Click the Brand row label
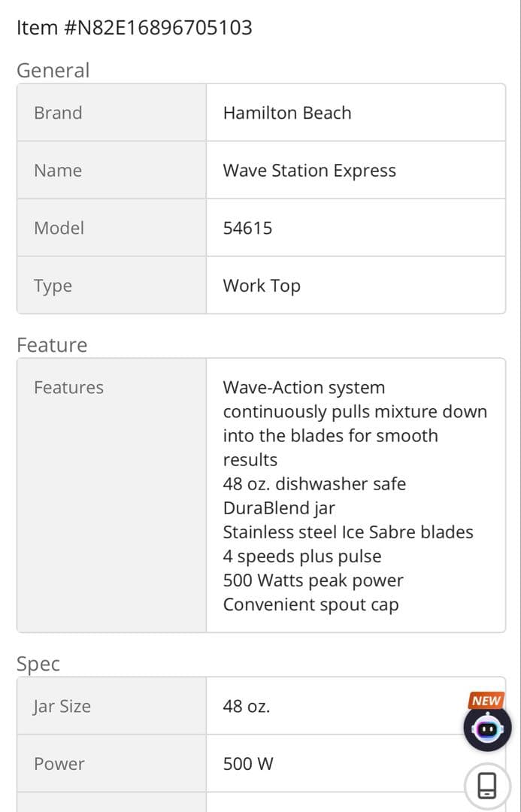The image size is (521, 812). click(x=58, y=113)
